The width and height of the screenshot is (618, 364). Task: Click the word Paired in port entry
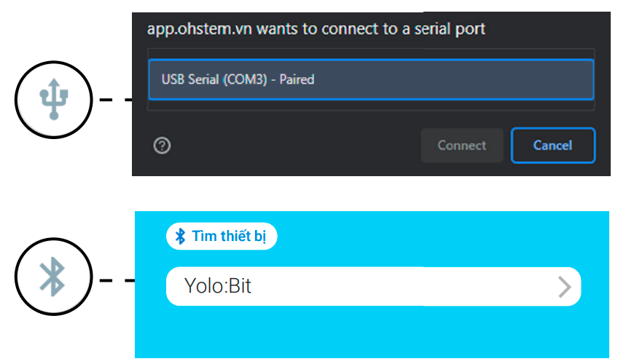pyautogui.click(x=297, y=79)
